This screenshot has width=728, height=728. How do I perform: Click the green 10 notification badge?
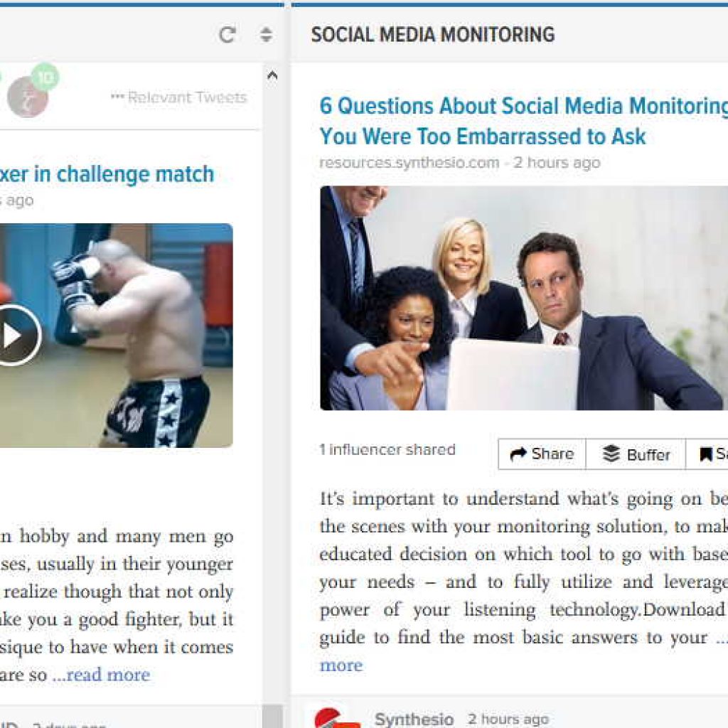pyautogui.click(x=45, y=77)
